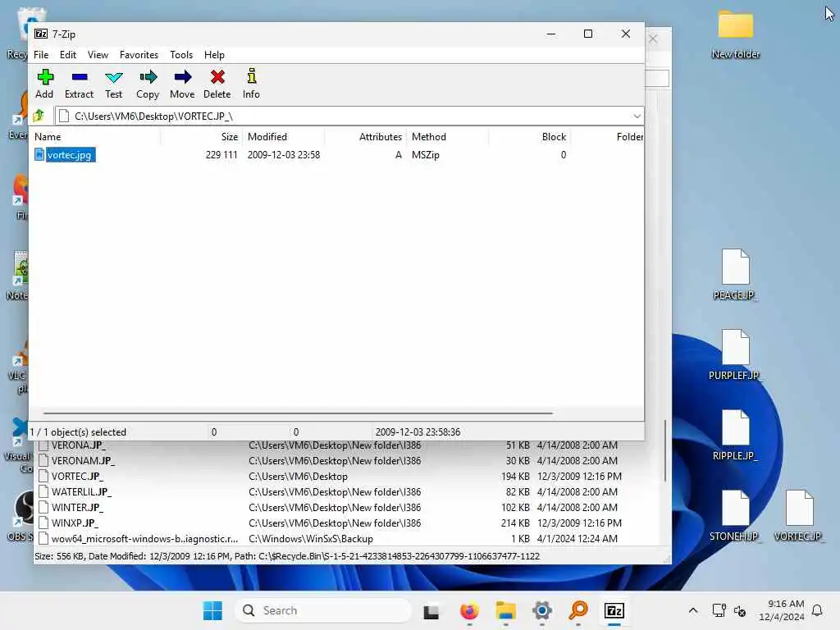Sort by Modified column header
The image size is (840, 630).
(x=284, y=137)
